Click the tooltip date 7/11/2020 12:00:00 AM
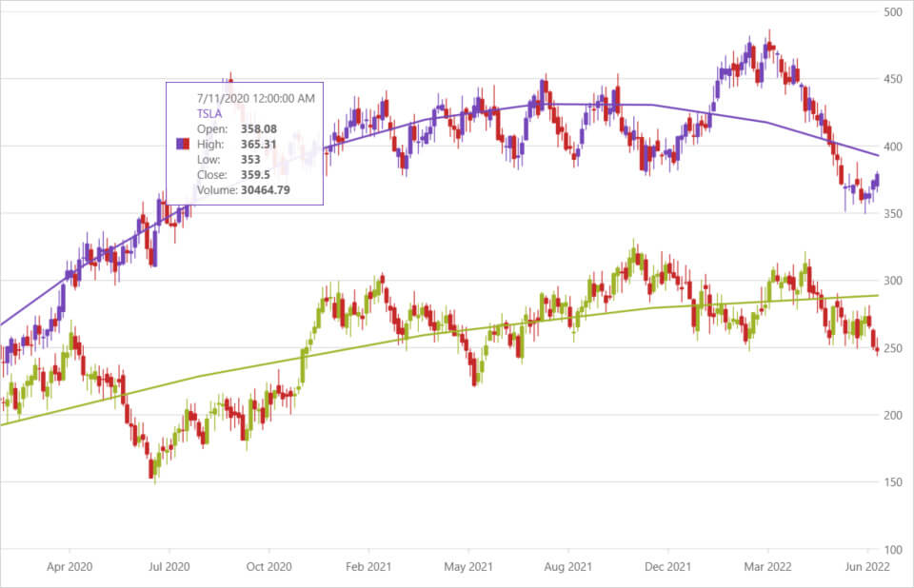 256,98
